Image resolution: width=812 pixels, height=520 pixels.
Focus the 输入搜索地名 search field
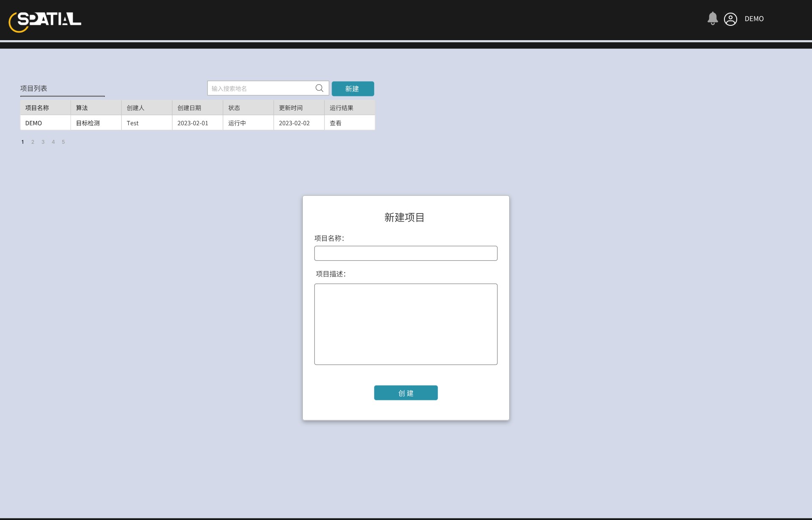(268, 88)
